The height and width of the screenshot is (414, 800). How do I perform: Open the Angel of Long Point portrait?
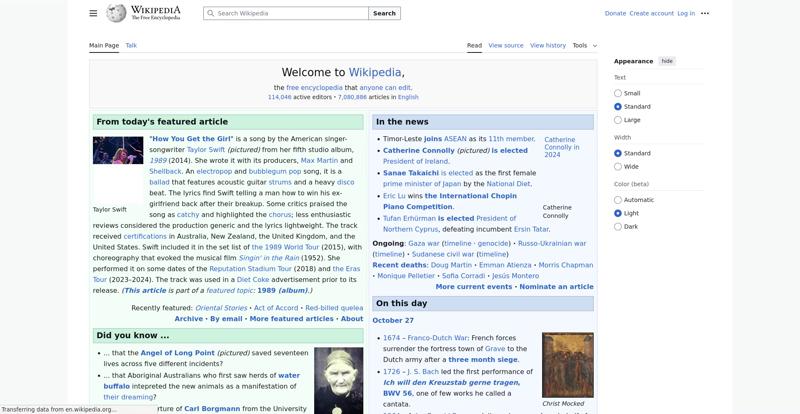coord(338,380)
